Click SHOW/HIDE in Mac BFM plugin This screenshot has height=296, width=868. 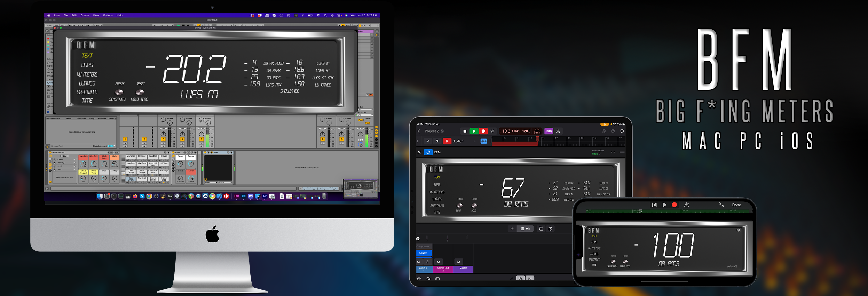290,91
